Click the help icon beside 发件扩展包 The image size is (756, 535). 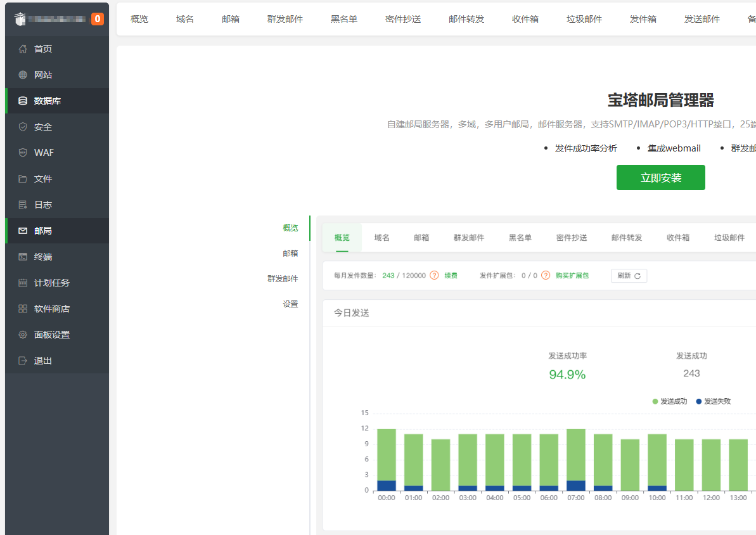546,276
